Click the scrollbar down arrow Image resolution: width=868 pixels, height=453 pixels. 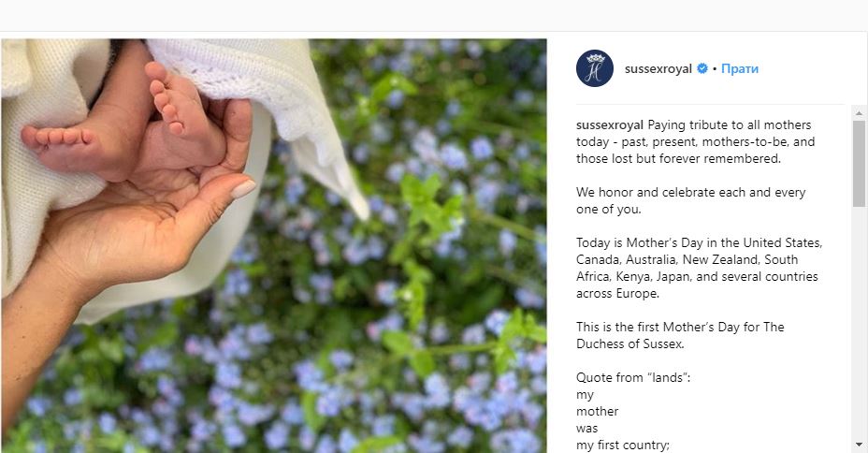860,445
